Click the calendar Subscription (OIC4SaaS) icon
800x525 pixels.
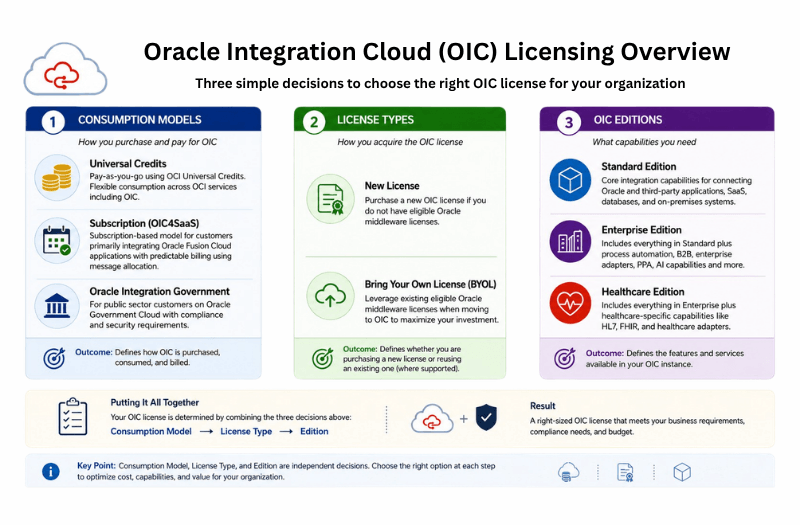coord(57,241)
